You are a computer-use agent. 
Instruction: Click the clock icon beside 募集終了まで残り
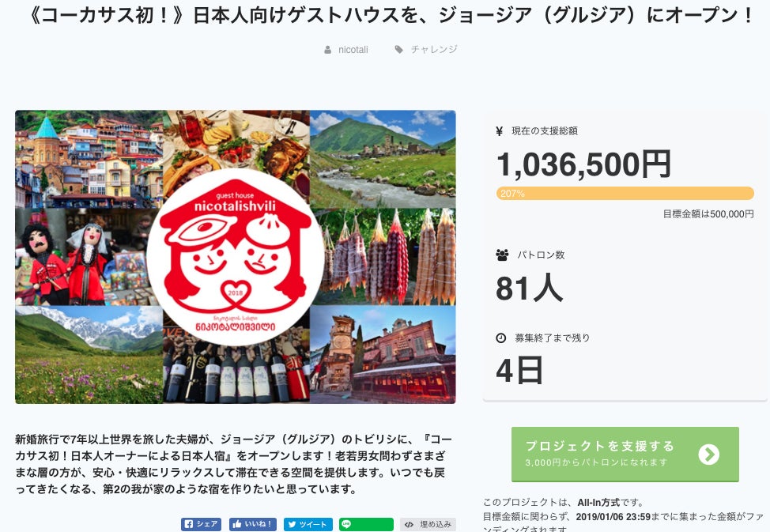tap(501, 338)
